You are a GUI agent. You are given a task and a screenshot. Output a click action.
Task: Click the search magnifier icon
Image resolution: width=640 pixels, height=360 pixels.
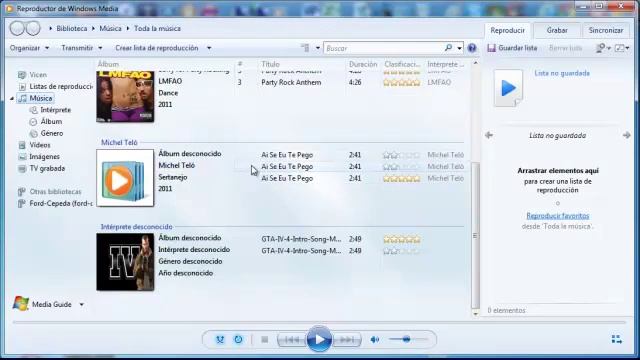(448, 48)
